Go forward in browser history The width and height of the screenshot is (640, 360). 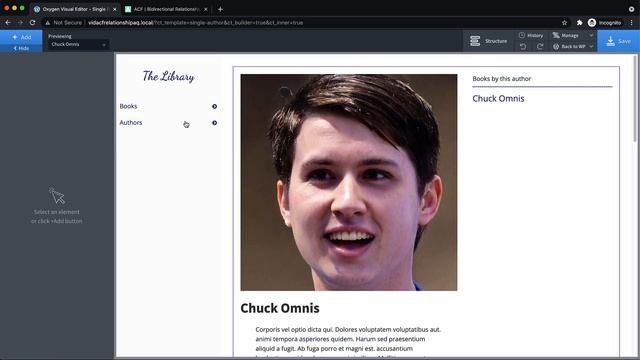(x=20, y=23)
